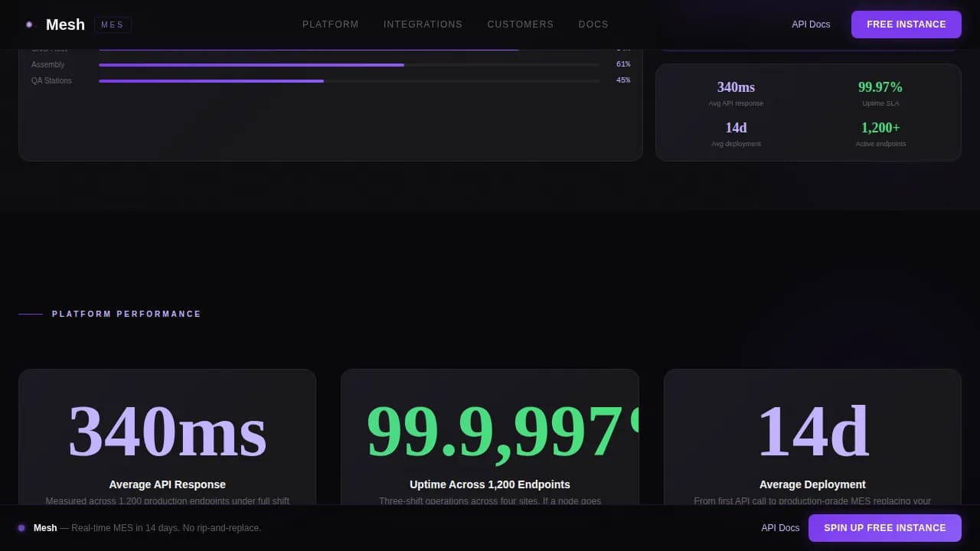This screenshot has width=980, height=551.
Task: Click the Mesh brand name in header
Action: point(65,24)
